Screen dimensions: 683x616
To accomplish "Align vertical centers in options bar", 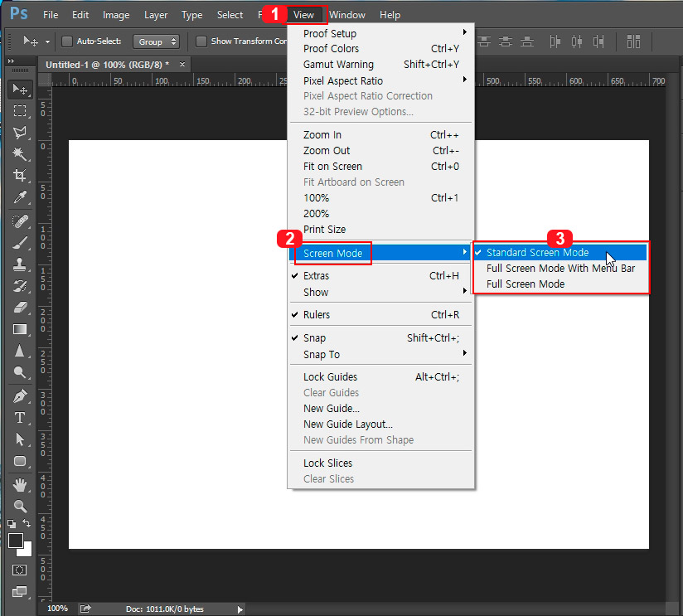I will coord(506,41).
